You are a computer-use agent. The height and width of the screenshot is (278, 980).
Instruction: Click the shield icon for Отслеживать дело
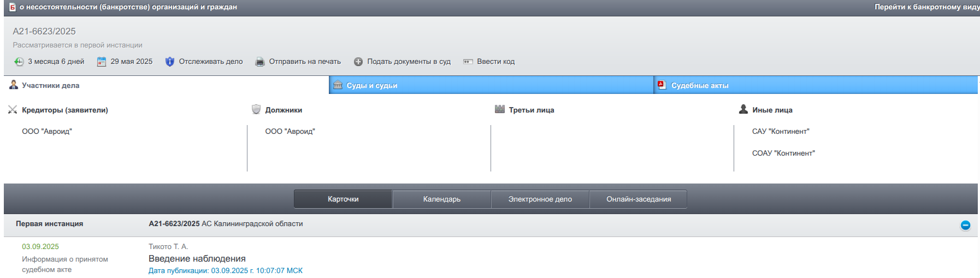[x=170, y=62]
